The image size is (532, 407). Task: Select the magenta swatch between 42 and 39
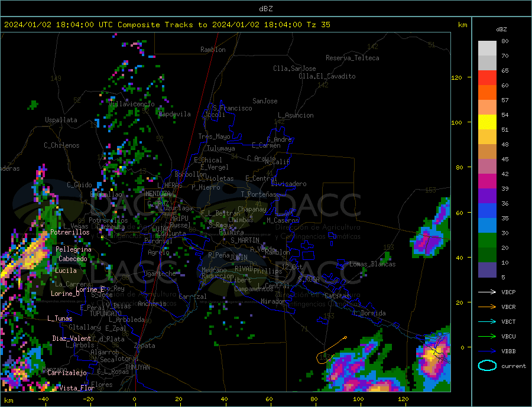(487, 181)
